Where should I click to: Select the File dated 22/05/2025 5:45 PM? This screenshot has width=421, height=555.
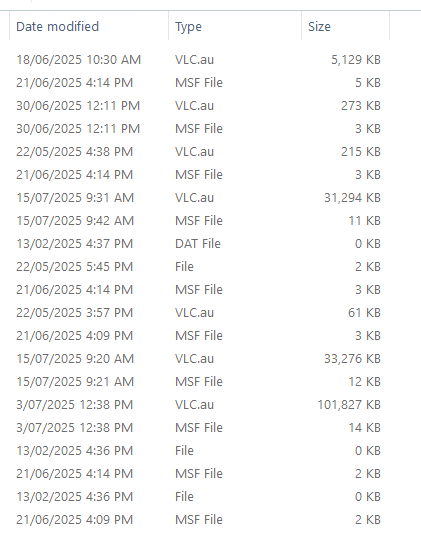pos(198,267)
